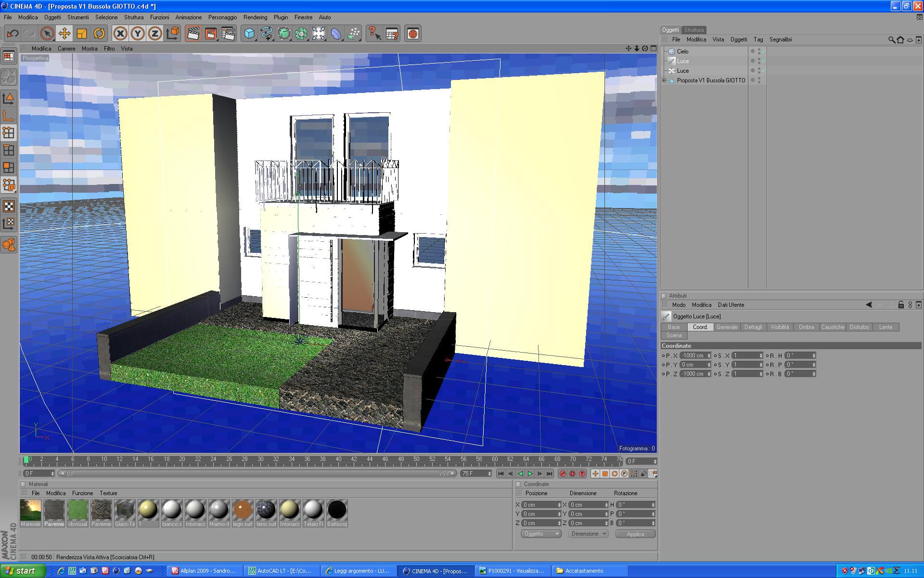Click the Render Active View clapperboard
This screenshot has height=578, width=924.
tap(193, 34)
